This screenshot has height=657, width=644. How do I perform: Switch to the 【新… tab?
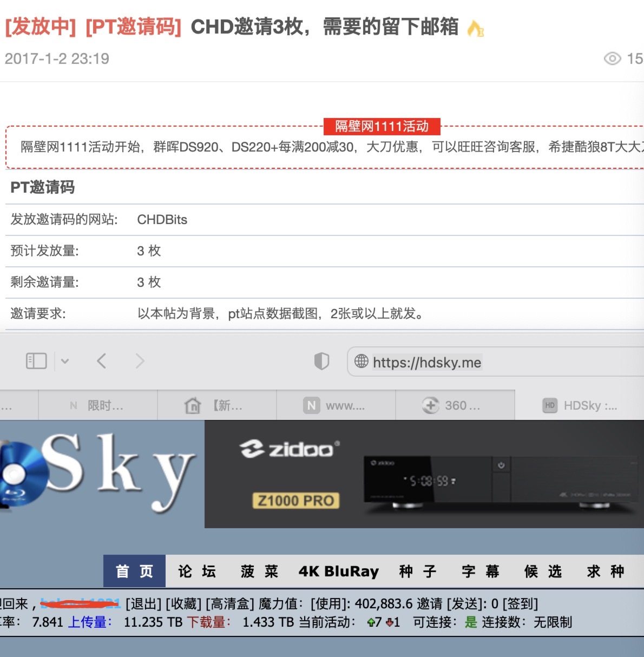pos(217,405)
